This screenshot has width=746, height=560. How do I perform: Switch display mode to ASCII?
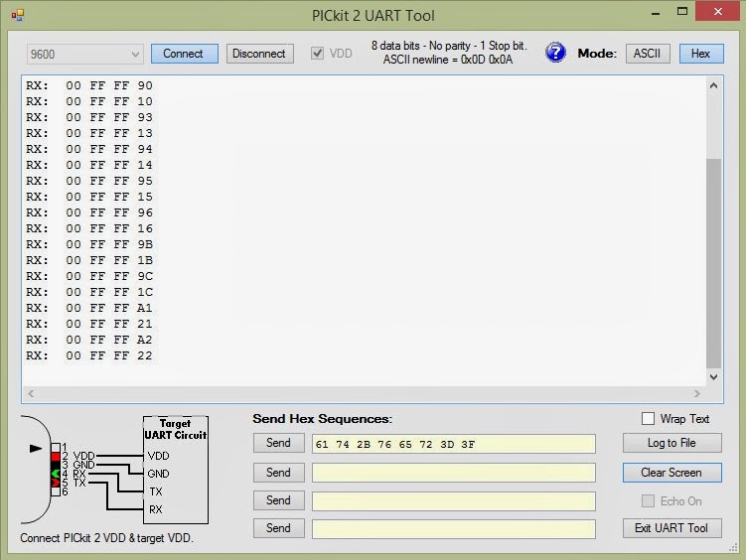(647, 54)
